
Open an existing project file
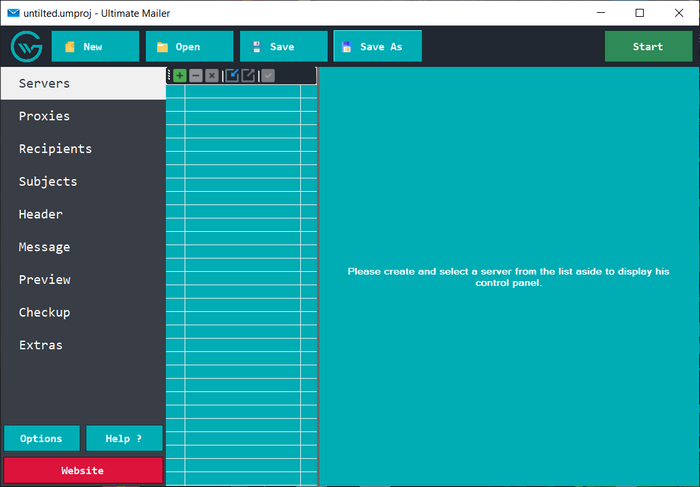click(x=189, y=47)
